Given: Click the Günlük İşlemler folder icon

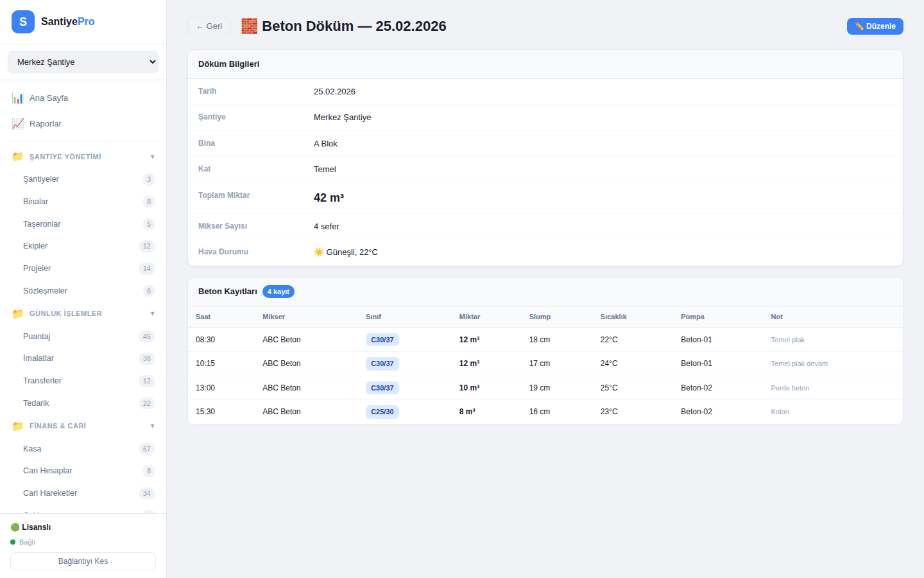Looking at the screenshot, I should tap(18, 314).
